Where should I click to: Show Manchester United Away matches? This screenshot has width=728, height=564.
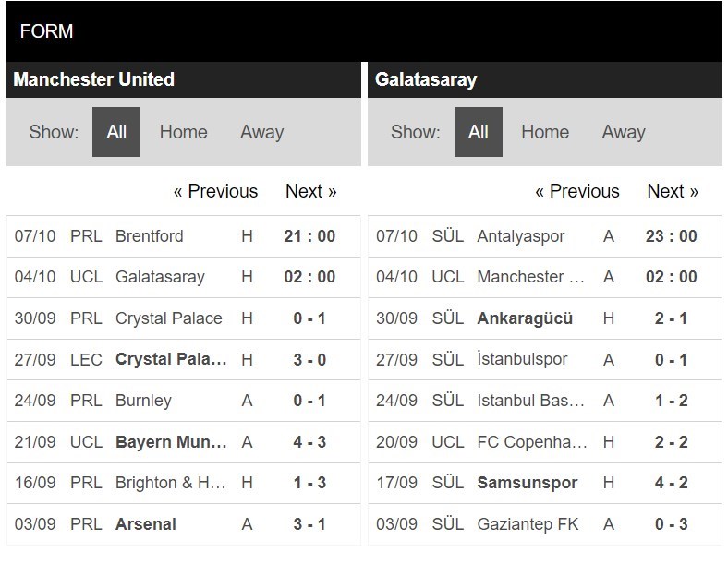(x=261, y=132)
